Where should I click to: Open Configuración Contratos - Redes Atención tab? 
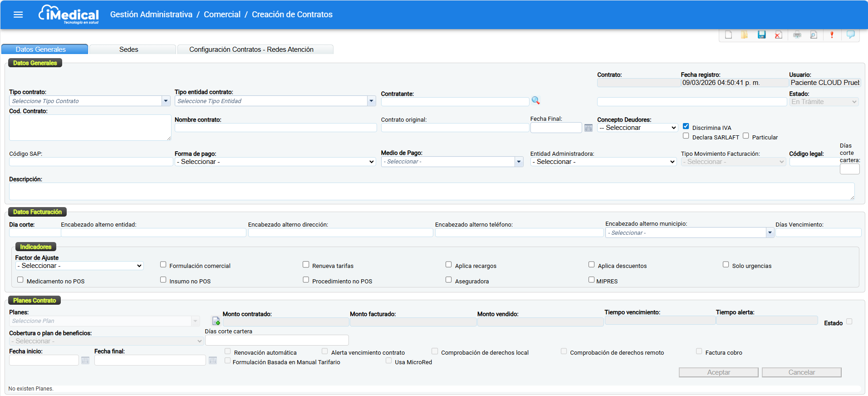click(x=251, y=49)
